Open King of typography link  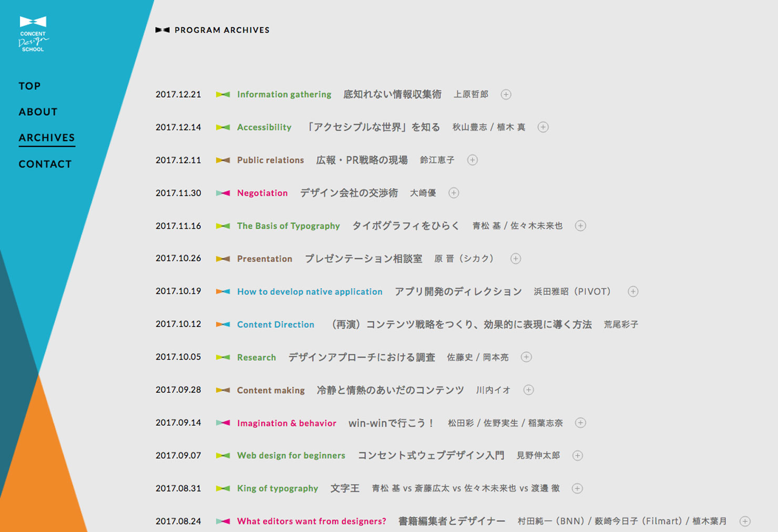[278, 489]
